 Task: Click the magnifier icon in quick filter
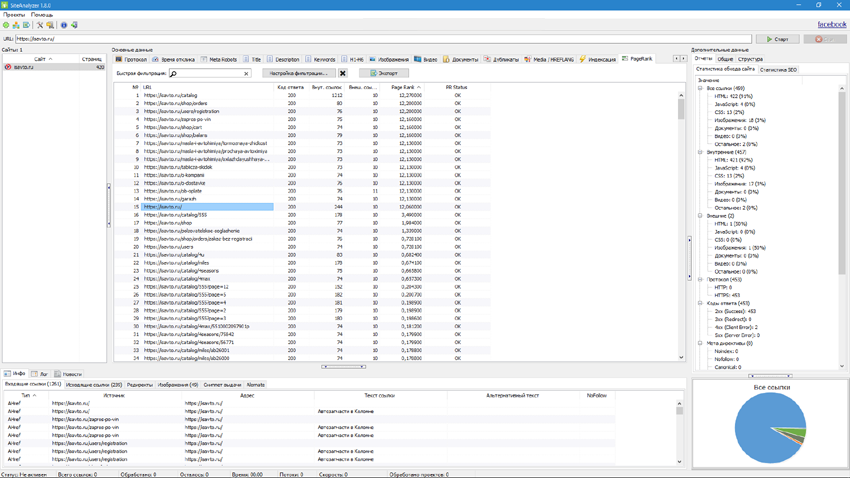click(x=173, y=73)
